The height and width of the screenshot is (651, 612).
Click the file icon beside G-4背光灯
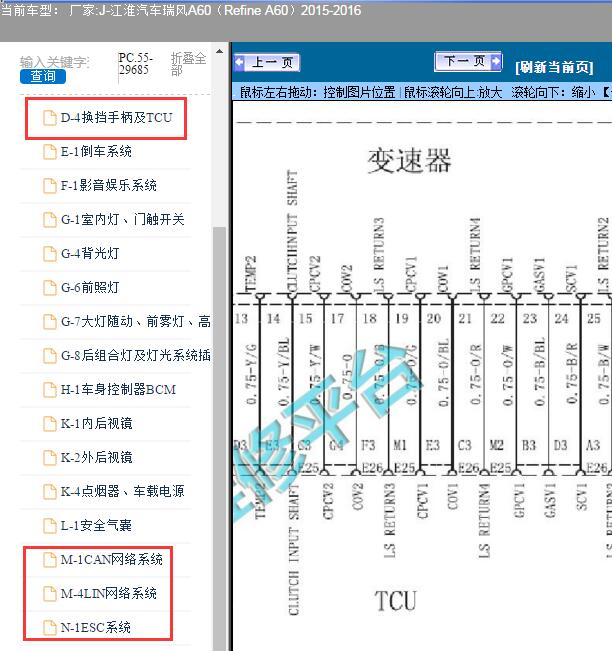coord(50,254)
